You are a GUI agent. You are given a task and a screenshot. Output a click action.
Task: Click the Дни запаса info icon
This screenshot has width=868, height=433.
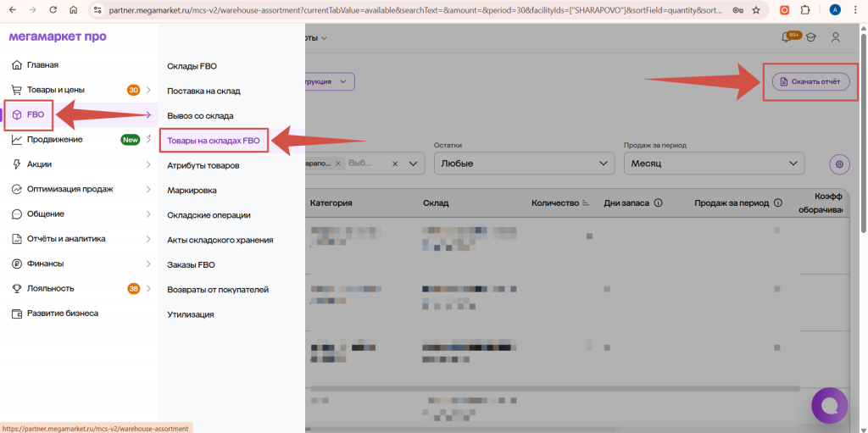pyautogui.click(x=659, y=203)
